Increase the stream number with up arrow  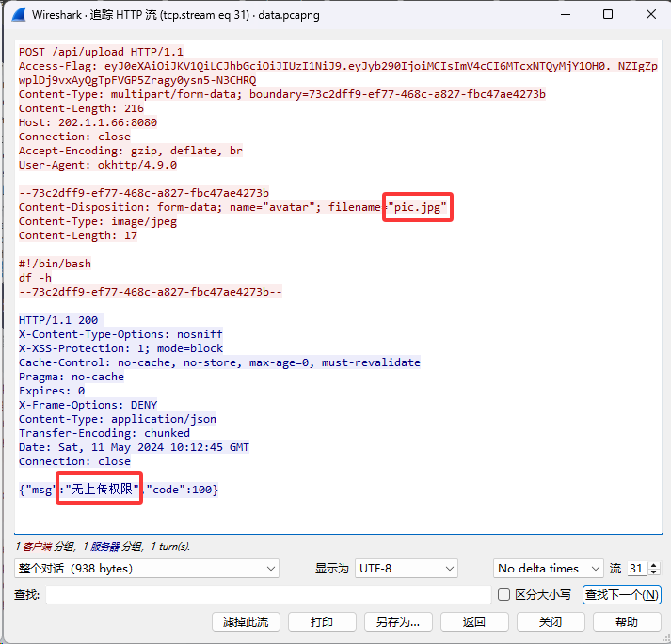pyautogui.click(x=654, y=565)
